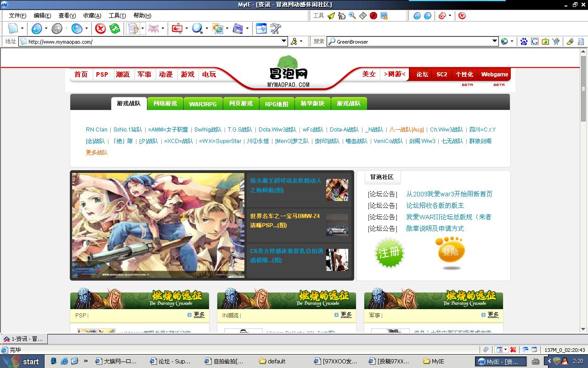Click the go button beside address bar
Viewport: 588px width, 368px height.
point(294,41)
